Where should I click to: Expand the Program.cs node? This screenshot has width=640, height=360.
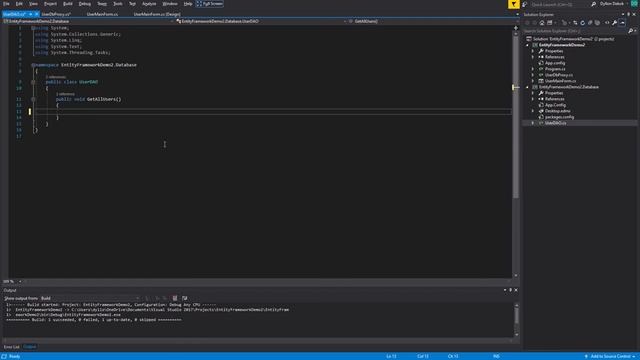click(533, 69)
